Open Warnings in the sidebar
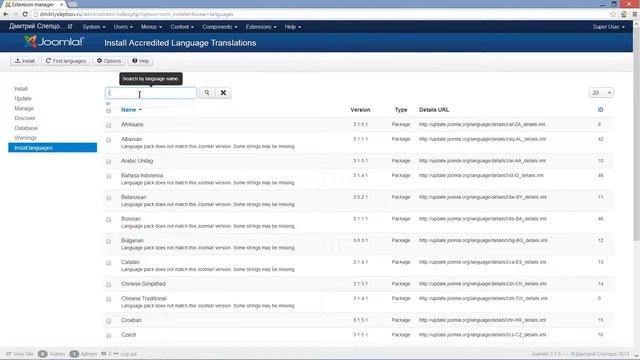 click(25, 138)
